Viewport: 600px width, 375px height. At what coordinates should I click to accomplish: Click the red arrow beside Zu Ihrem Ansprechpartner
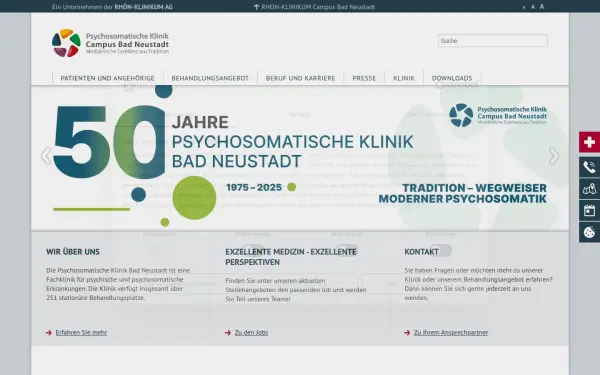tap(407, 333)
